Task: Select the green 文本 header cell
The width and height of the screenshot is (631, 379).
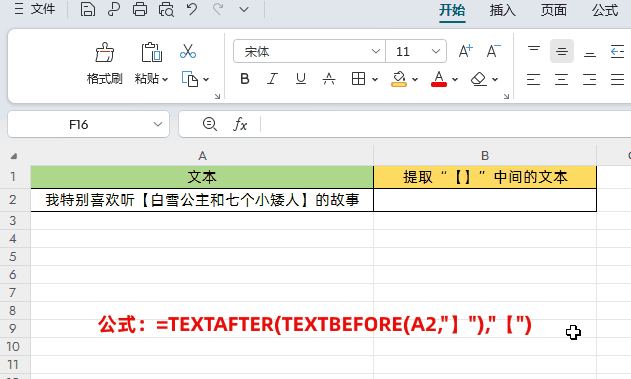Action: (x=202, y=177)
